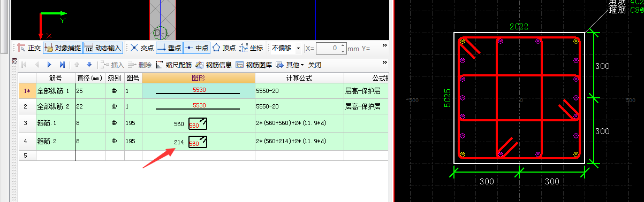Click the 筋号 column header

(55, 78)
